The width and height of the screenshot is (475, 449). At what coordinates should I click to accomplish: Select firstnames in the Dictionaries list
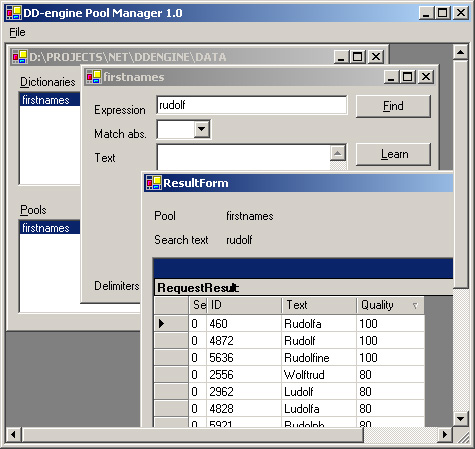(50, 100)
